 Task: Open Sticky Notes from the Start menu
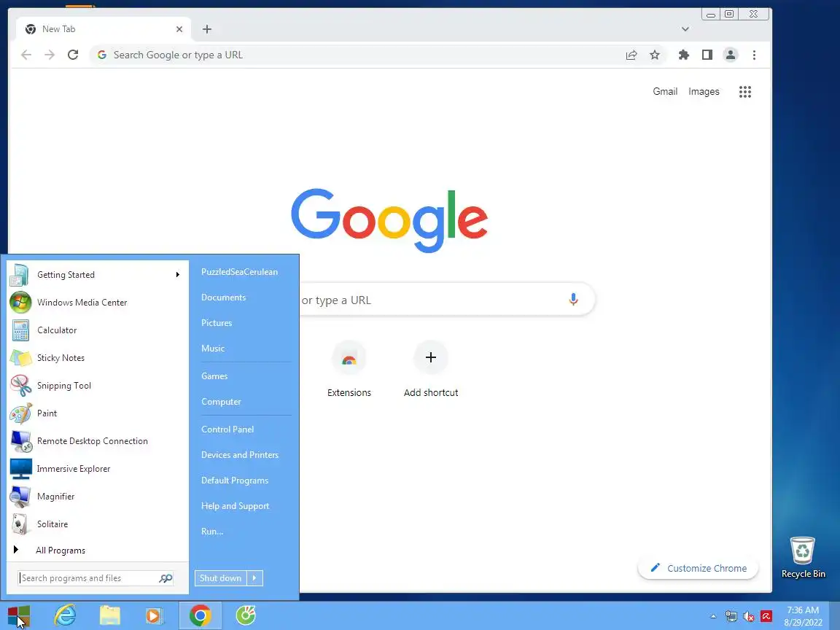tap(98, 358)
